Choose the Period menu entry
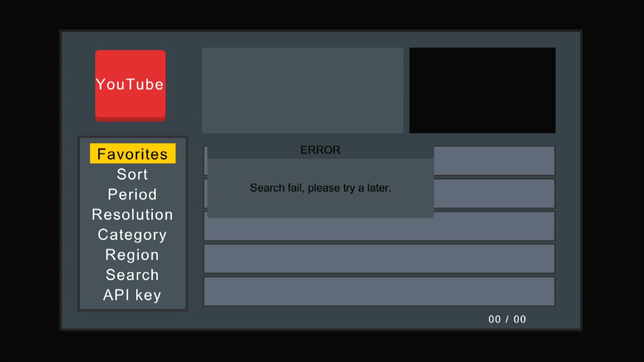The width and height of the screenshot is (644, 362). point(132,194)
